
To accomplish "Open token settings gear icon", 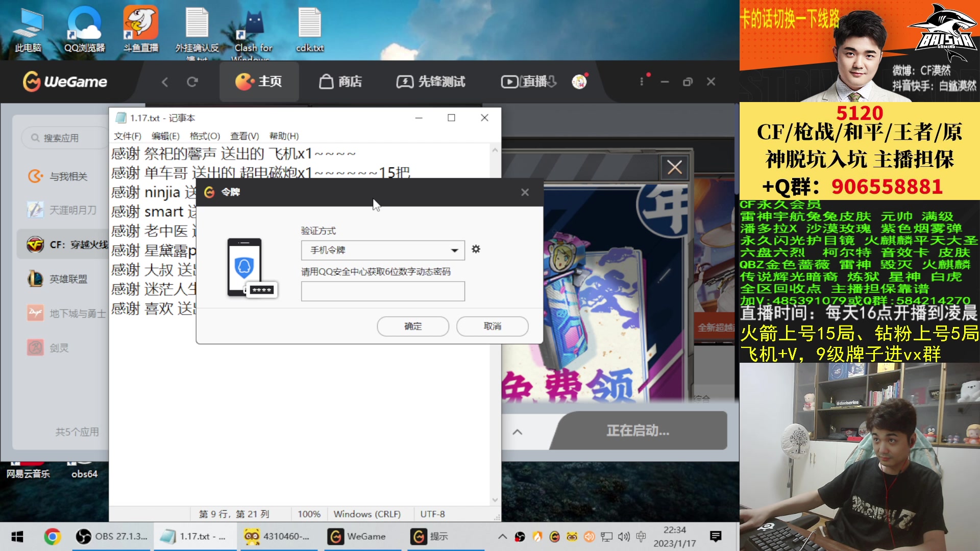I will click(476, 249).
